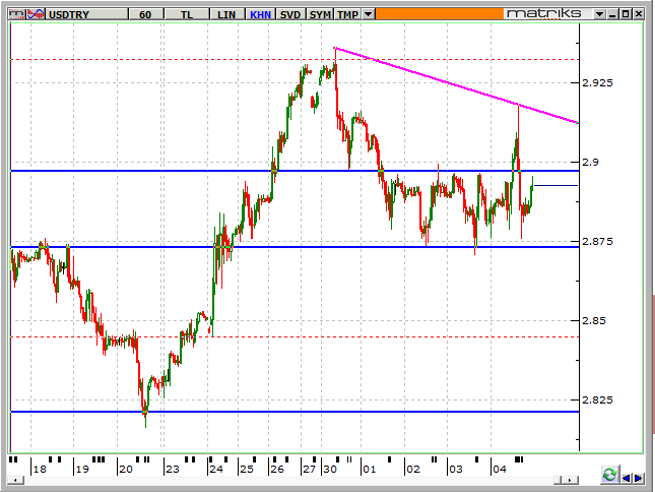655x492 pixels.
Task: Click the 2.825 price axis label
Action: pos(598,400)
